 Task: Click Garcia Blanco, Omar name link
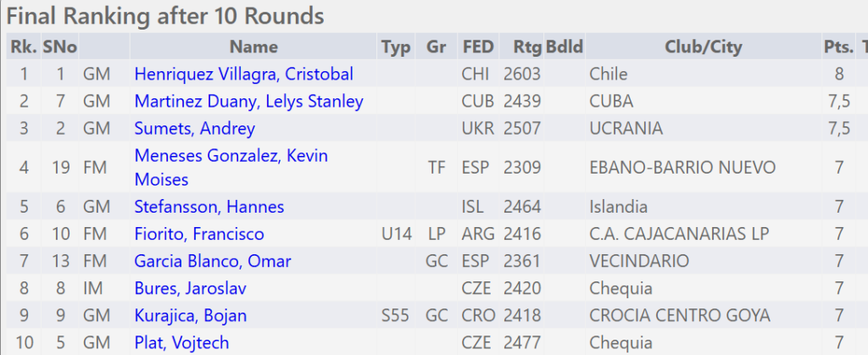[x=212, y=261]
